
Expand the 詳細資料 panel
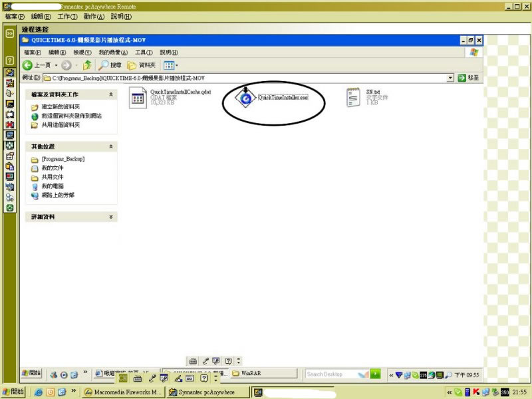tap(111, 217)
